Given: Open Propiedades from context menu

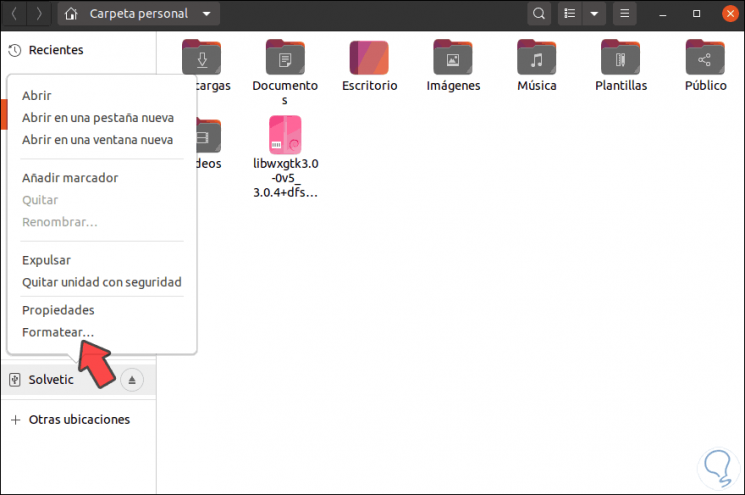Looking at the screenshot, I should click(x=58, y=310).
